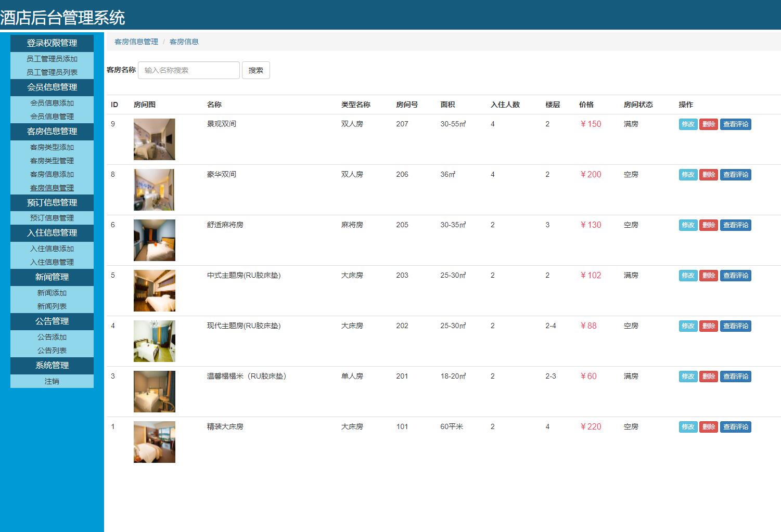The width and height of the screenshot is (781, 532).
Task: Click 修改 button for 中式主题房 room
Action: 687,275
